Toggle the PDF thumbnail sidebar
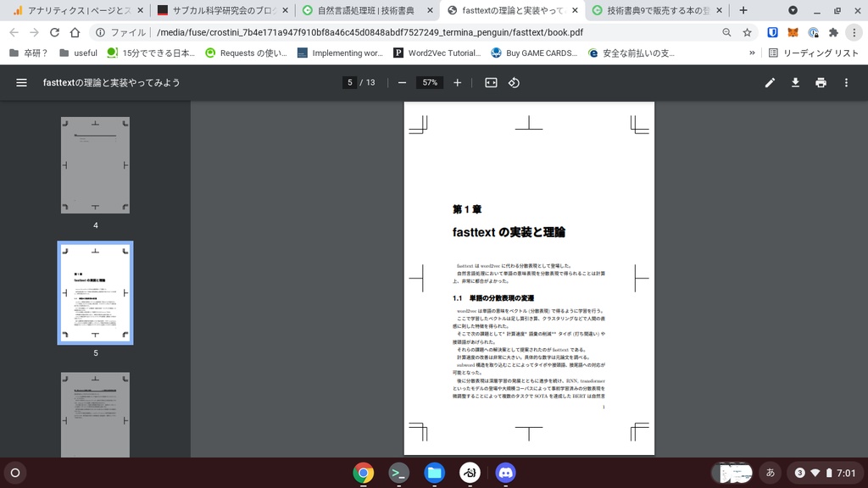The height and width of the screenshot is (488, 868). [x=20, y=82]
